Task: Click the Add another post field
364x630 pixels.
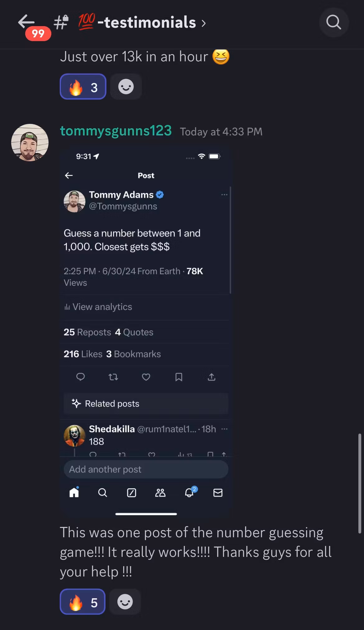Action: click(x=146, y=469)
